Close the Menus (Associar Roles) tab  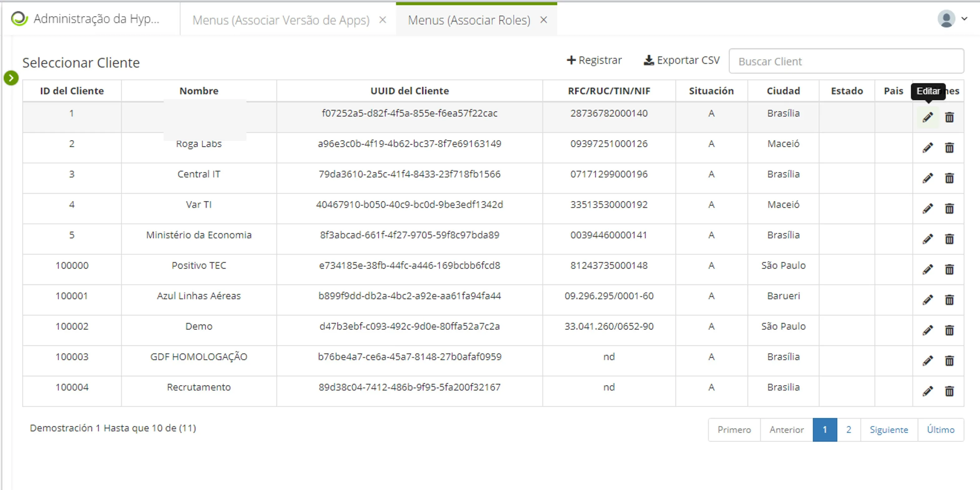point(544,20)
